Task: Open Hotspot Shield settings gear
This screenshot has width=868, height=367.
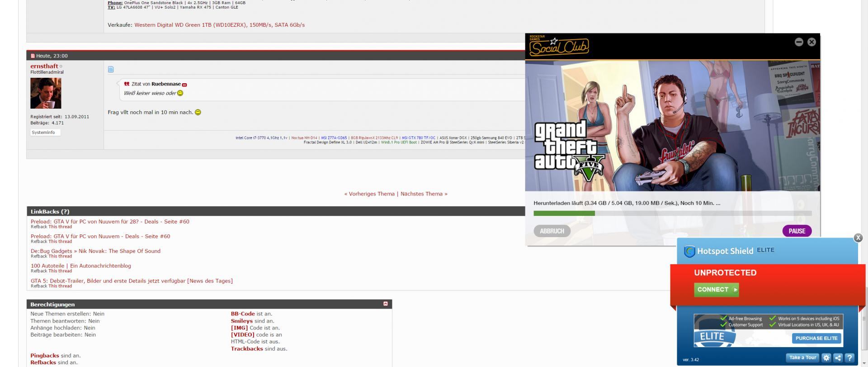Action: pyautogui.click(x=826, y=357)
